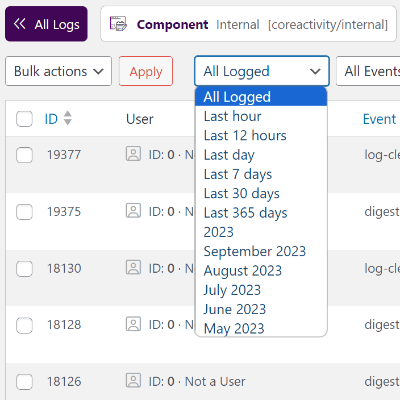The height and width of the screenshot is (400, 400).
Task: Click the user avatar icon for log 18128
Action: click(133, 324)
